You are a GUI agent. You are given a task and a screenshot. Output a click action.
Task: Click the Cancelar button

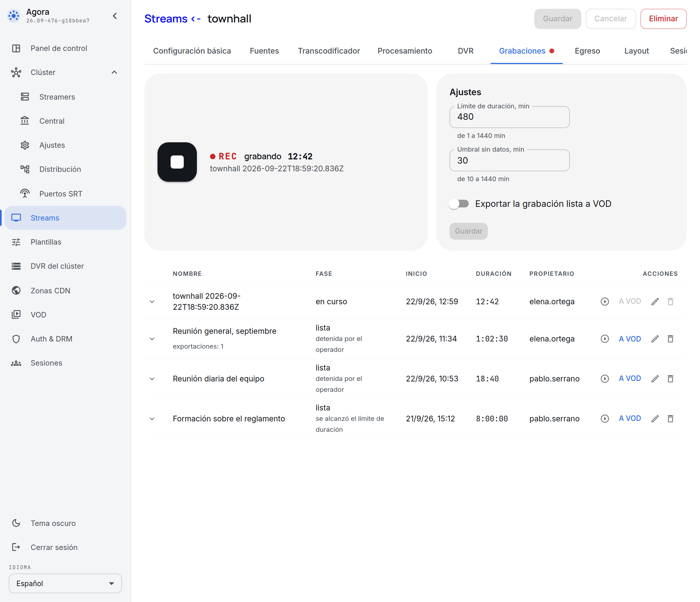coord(611,19)
